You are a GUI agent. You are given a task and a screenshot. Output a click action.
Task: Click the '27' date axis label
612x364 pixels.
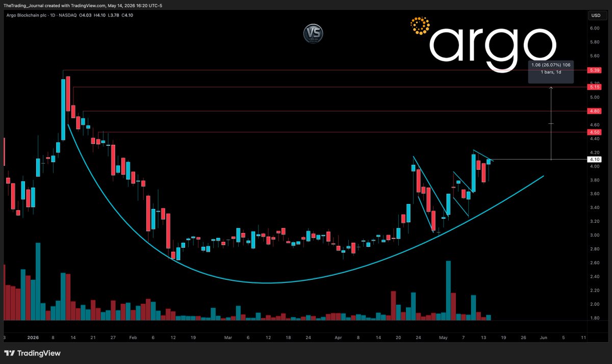[113, 337]
